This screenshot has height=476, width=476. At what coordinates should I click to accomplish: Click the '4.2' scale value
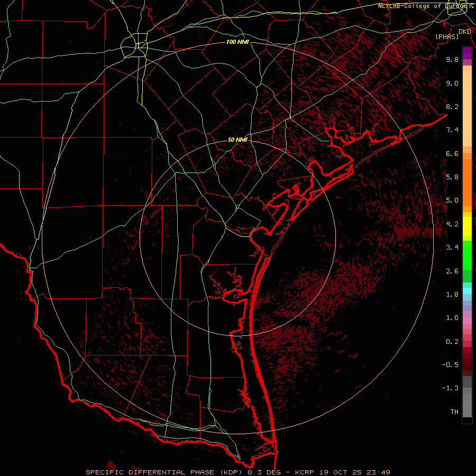452,224
